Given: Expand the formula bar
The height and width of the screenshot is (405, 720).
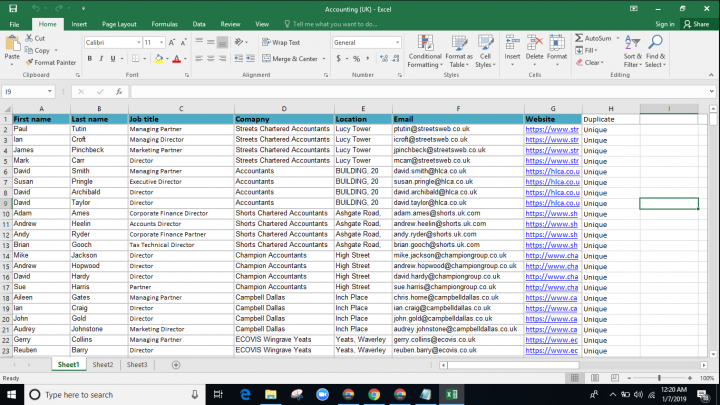Looking at the screenshot, I should tap(711, 91).
